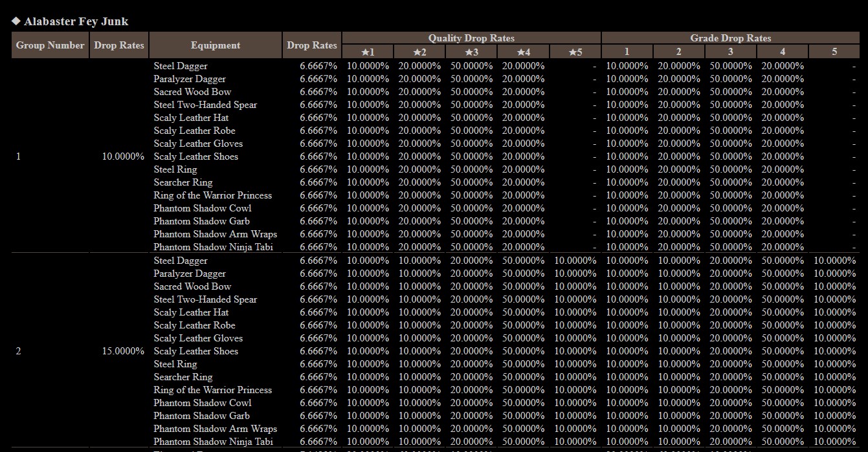Select Scaly Leather Shoes in group 2
This screenshot has height=452, width=868.
[x=195, y=351]
